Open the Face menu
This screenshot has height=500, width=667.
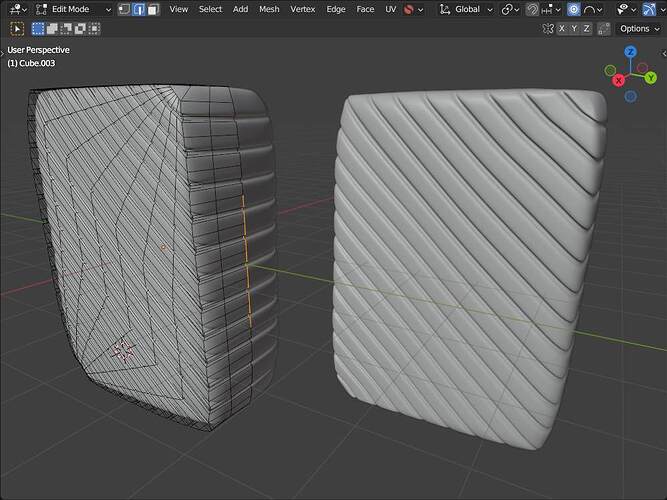[x=365, y=9]
